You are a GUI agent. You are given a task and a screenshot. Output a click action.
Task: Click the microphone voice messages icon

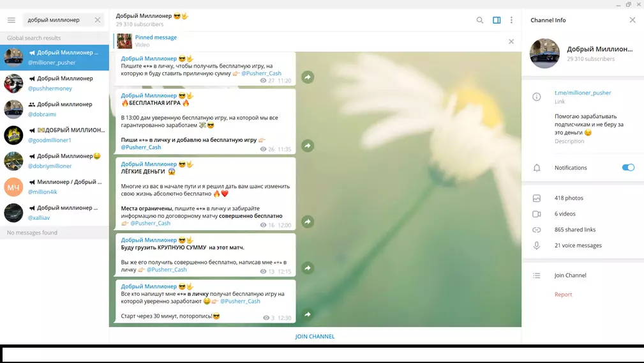[536, 245]
